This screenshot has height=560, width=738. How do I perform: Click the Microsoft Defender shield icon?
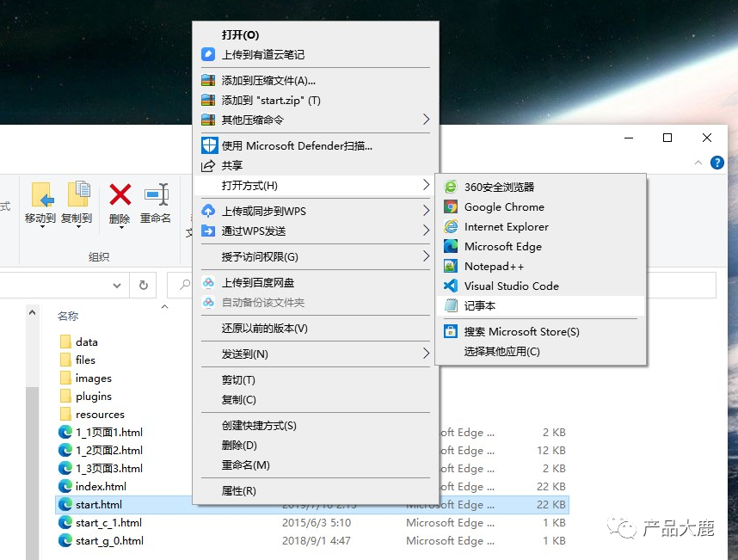click(209, 146)
